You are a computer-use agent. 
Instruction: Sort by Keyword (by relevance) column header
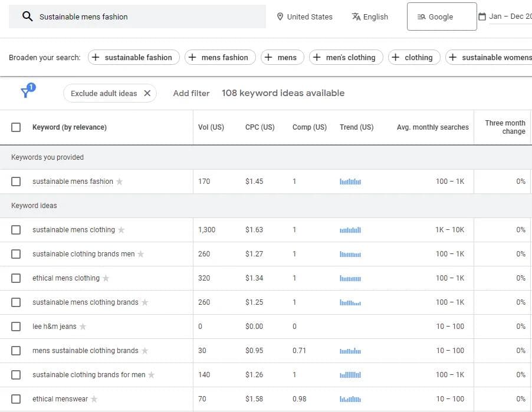(x=70, y=127)
